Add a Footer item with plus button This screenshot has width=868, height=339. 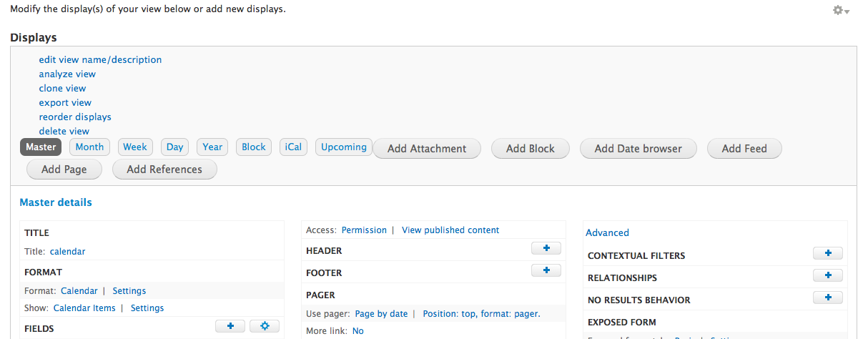(x=546, y=270)
